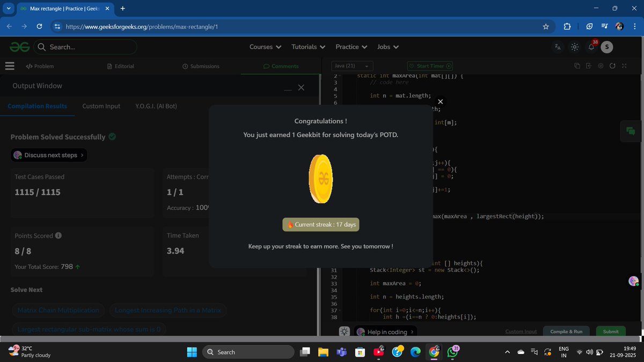The image size is (644, 362).
Task: Reload the page in browser toolbar
Action: 39,26
